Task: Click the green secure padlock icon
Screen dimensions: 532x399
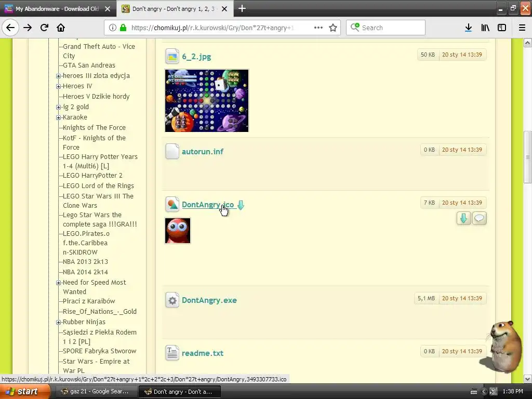Action: (123, 28)
